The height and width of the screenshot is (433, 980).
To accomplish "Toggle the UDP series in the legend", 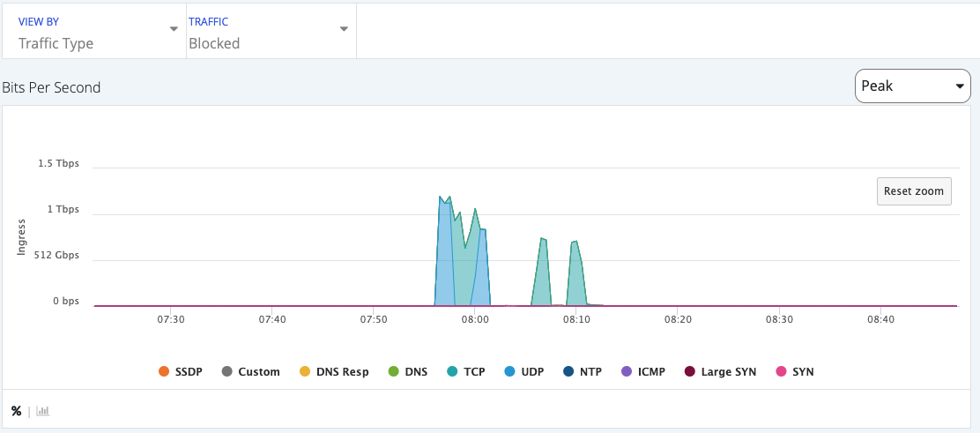I will [523, 371].
